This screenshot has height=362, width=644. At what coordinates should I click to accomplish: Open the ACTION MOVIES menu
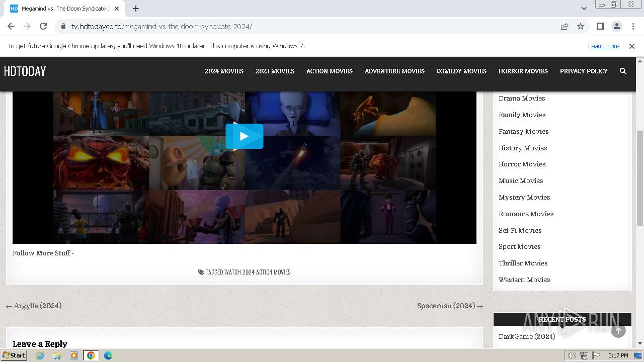point(330,71)
